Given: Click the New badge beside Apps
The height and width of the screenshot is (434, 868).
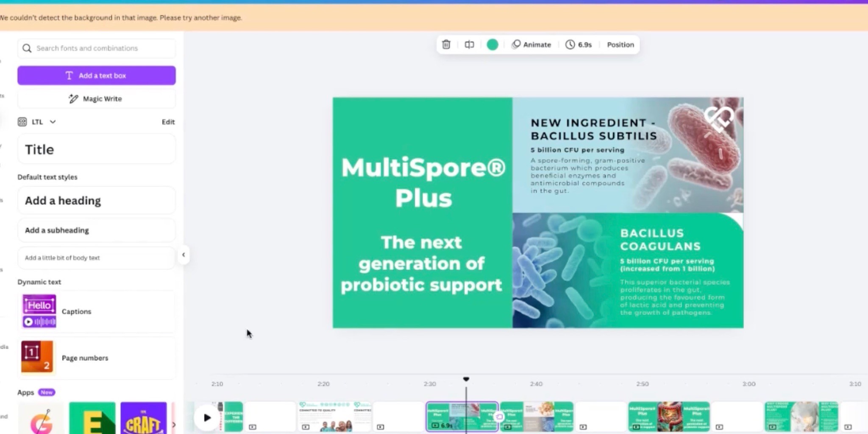Looking at the screenshot, I should point(47,392).
